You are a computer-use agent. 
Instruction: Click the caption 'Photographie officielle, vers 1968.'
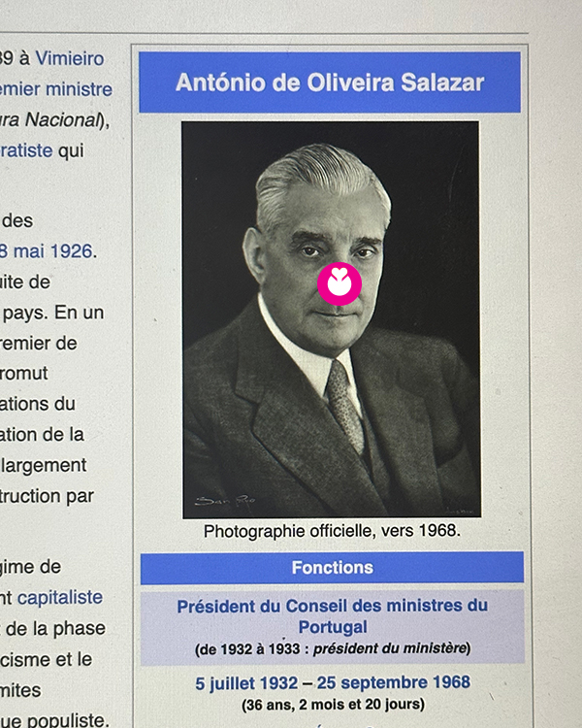pyautogui.click(x=333, y=531)
